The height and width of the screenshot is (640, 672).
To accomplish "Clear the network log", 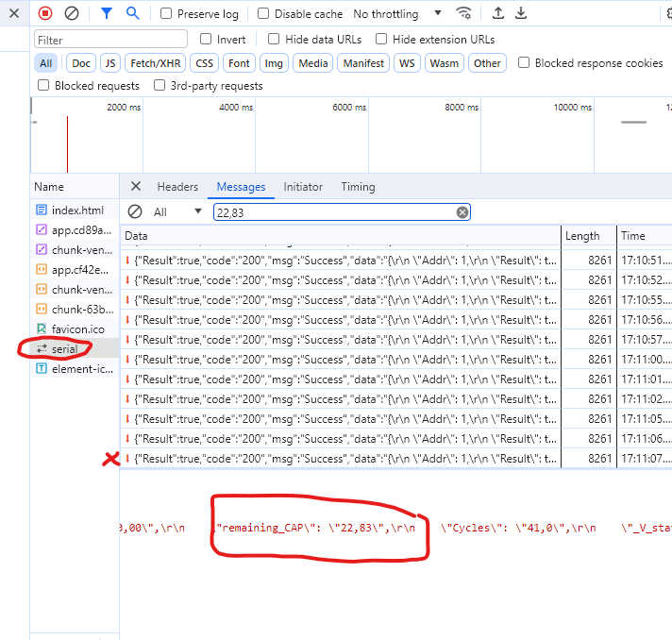I will tap(72, 13).
